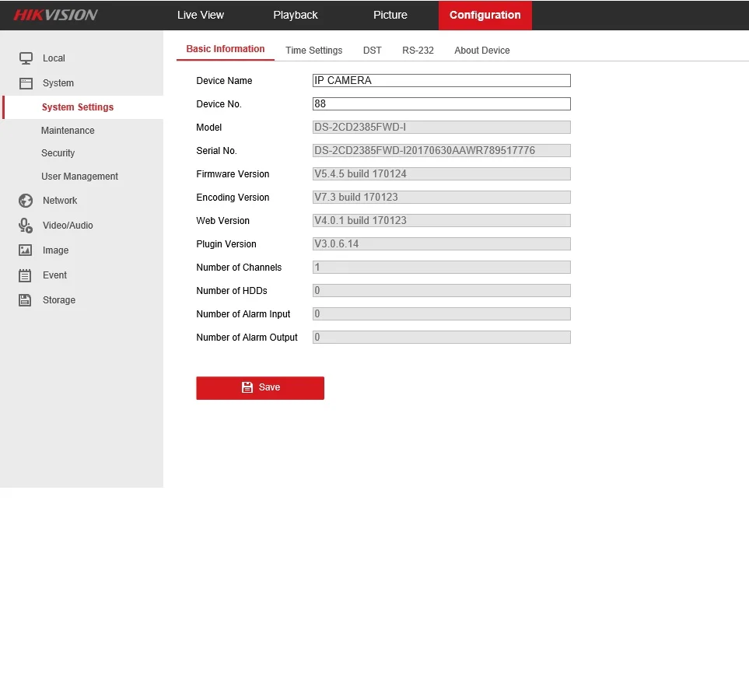749x700 pixels.
Task: Click the Number of Channels value field
Action: [x=441, y=267]
